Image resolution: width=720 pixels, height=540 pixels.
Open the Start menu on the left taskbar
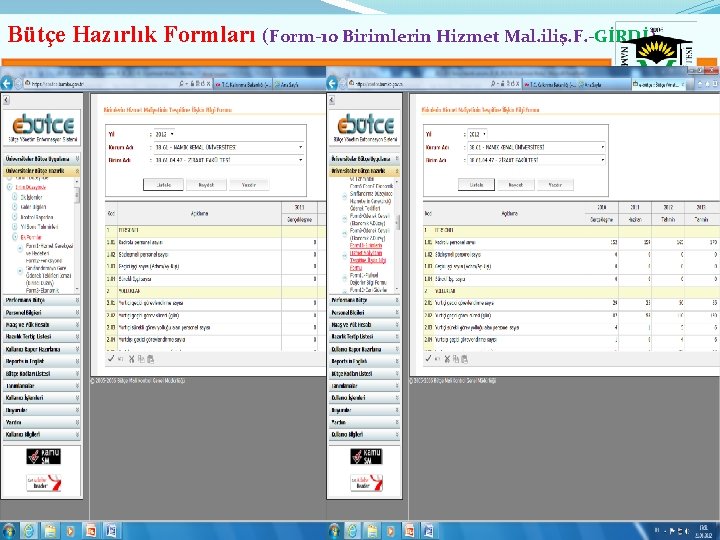[8, 531]
